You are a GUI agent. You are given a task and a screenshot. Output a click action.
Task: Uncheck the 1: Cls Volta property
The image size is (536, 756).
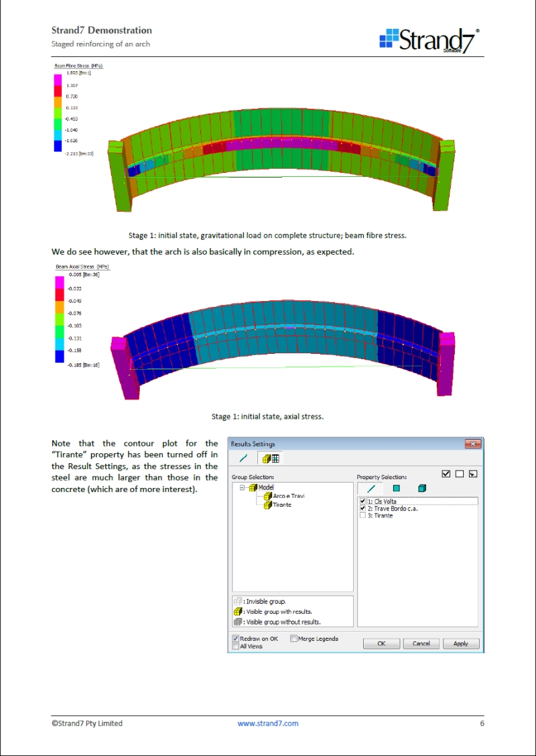(x=362, y=501)
